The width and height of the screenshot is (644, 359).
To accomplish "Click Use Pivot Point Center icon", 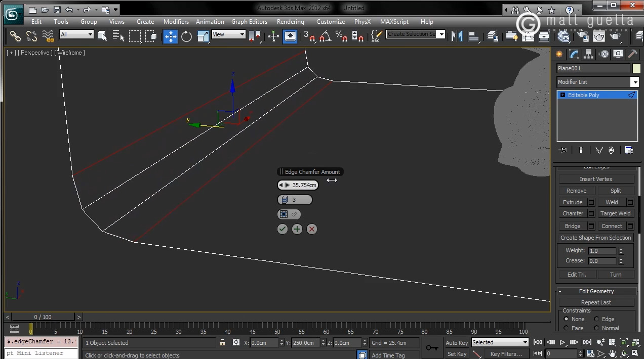I will pyautogui.click(x=255, y=36).
